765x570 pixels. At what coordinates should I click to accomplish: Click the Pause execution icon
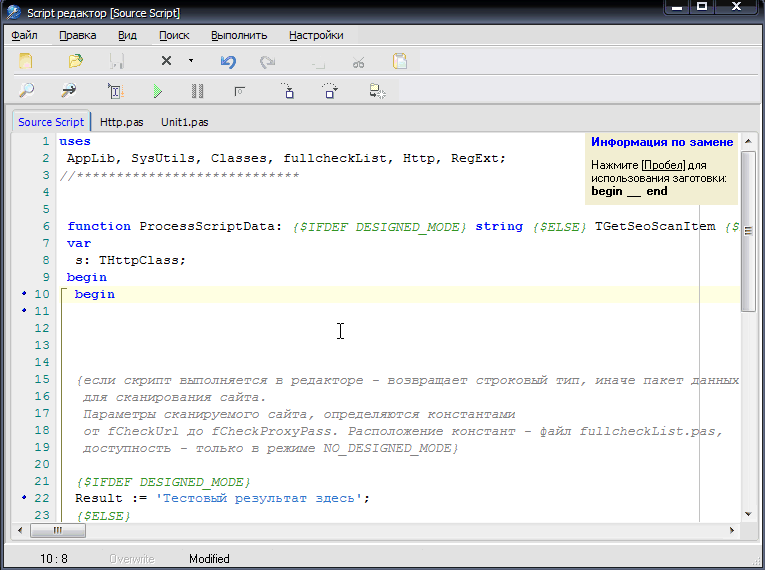(x=197, y=91)
